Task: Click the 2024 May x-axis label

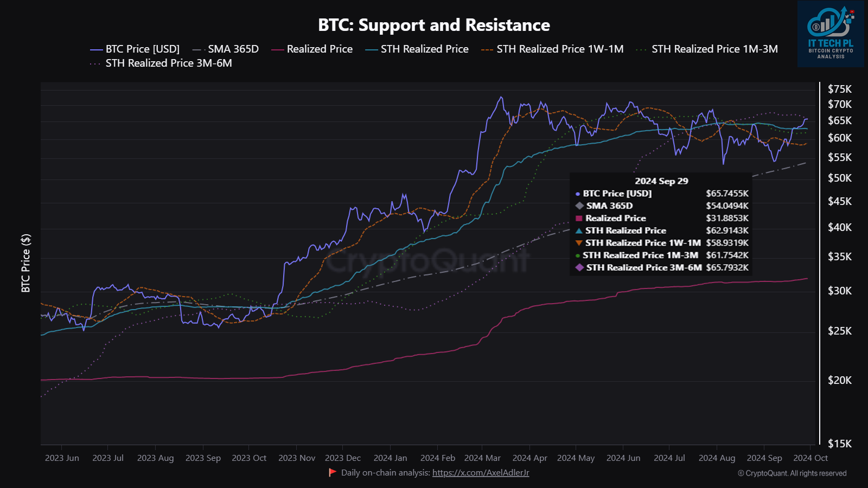Action: (x=576, y=458)
